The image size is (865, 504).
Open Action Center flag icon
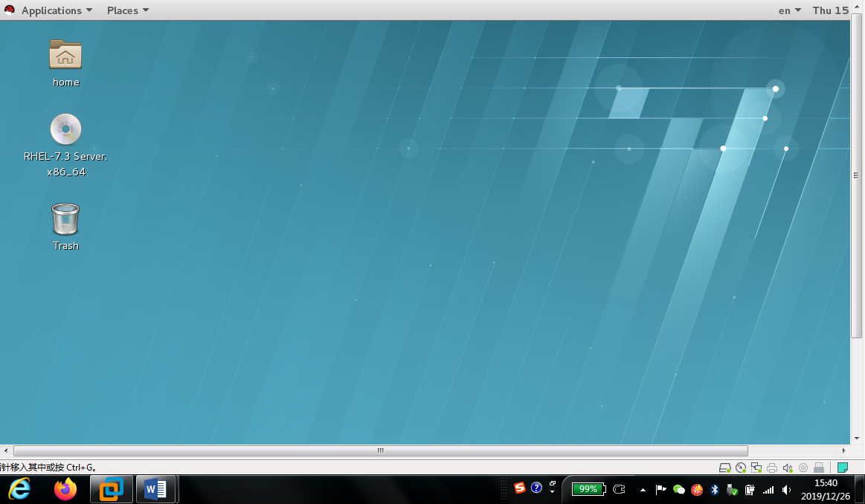[660, 490]
